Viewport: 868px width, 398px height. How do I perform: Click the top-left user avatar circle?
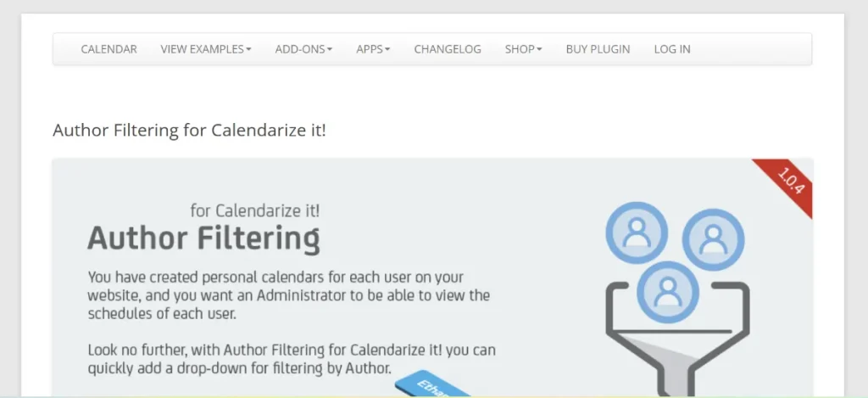coord(637,233)
